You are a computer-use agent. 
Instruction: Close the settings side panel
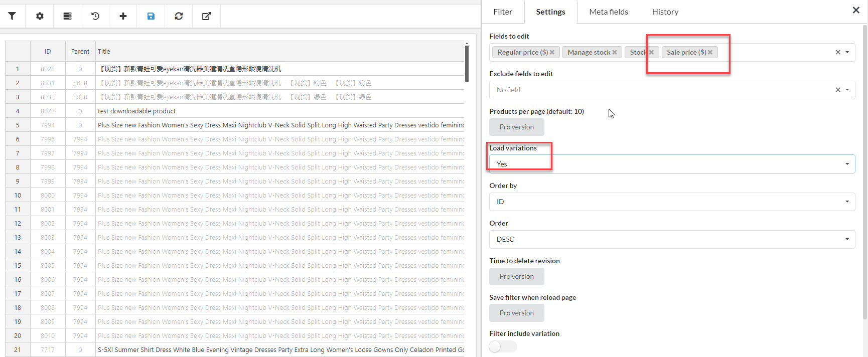856,10
